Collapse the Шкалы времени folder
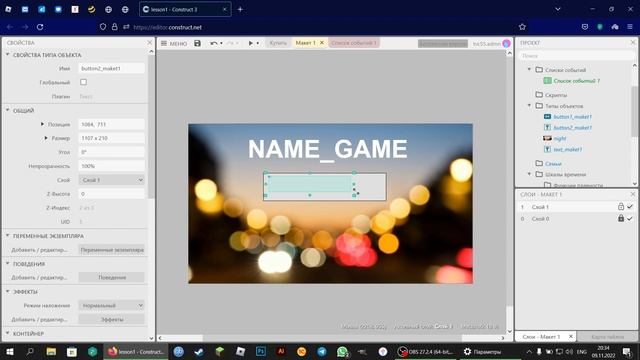 [529, 174]
